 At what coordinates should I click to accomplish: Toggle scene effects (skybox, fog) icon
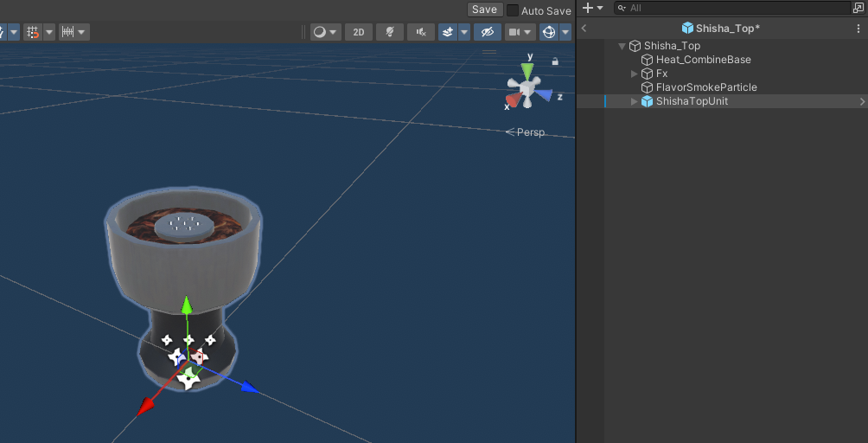[448, 32]
